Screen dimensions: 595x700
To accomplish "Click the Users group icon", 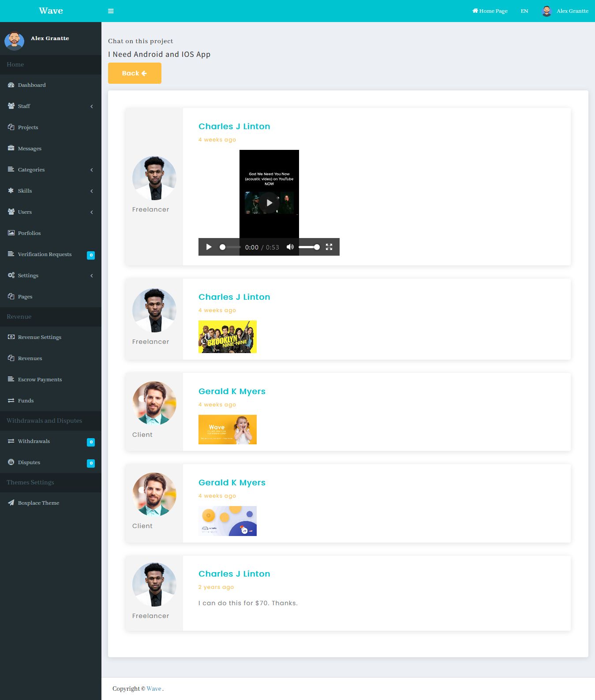I will (x=11, y=212).
